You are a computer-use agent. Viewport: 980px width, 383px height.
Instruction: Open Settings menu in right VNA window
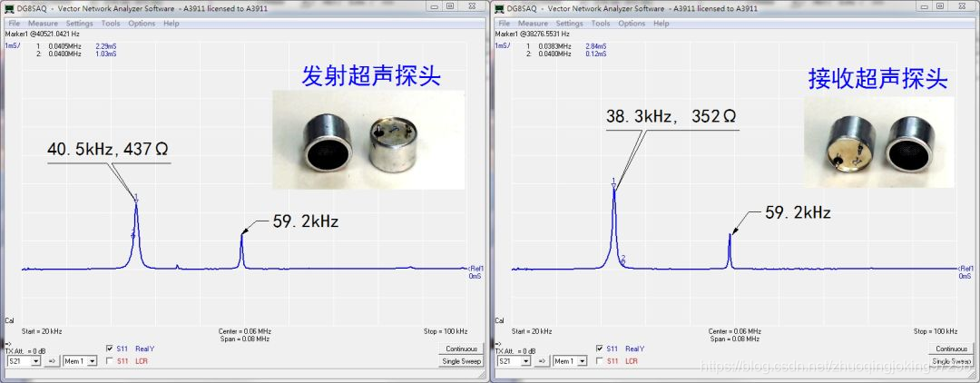coord(569,23)
